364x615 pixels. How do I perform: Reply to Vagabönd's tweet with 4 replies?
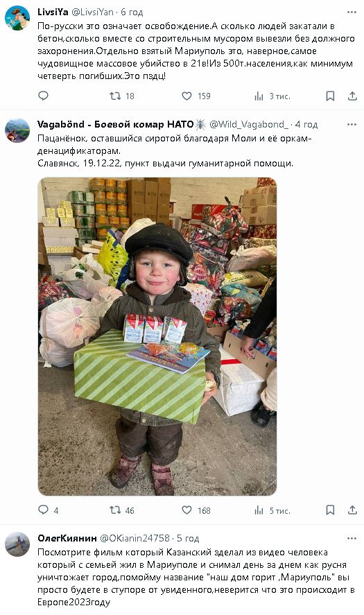49,510
